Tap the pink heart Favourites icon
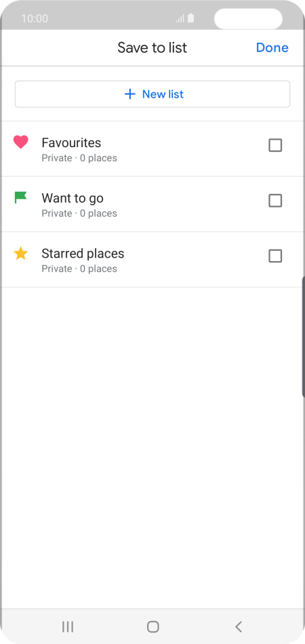Viewport: 305px width, 644px height. 20,142
